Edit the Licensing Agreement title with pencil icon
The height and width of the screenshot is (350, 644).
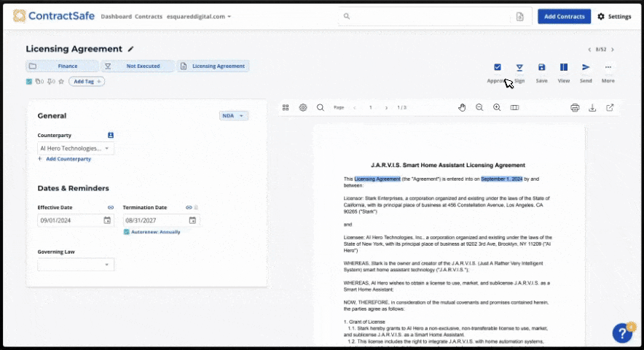[130, 49]
